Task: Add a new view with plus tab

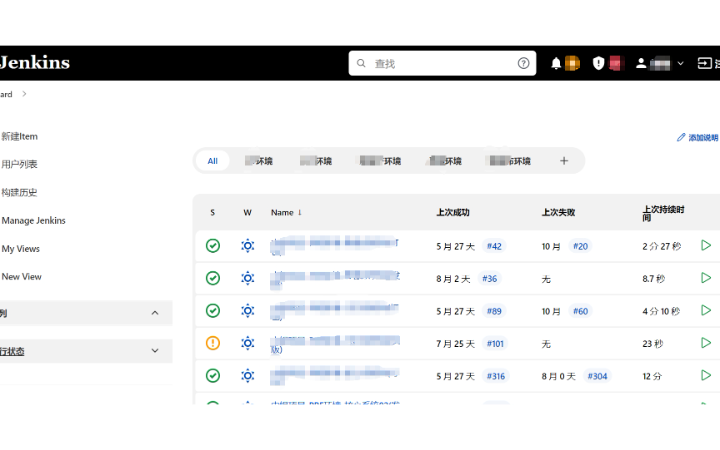Action: pyautogui.click(x=564, y=161)
